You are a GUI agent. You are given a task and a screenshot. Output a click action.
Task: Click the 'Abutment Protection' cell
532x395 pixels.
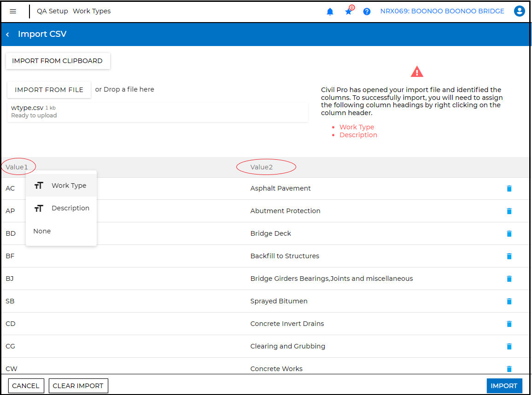click(285, 211)
